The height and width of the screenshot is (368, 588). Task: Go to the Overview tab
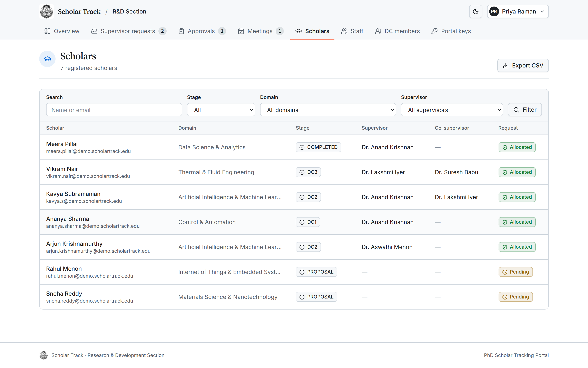[x=62, y=31]
